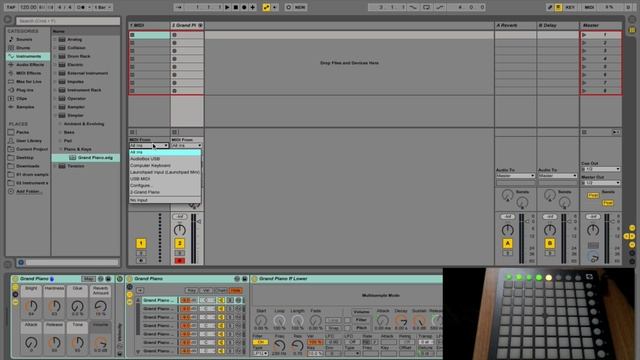The width and height of the screenshot is (640, 360).
Task: Expand the Analog instrument folder
Action: point(55,40)
